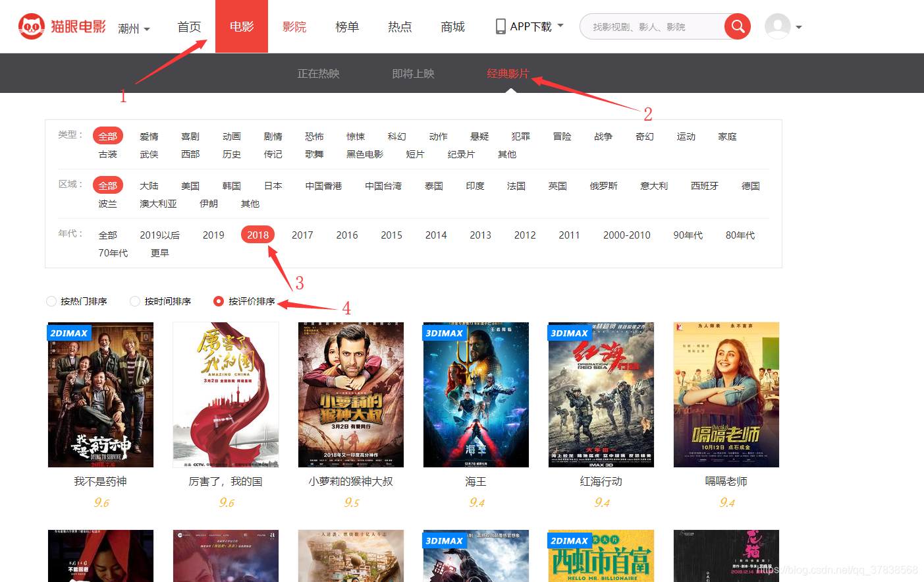Switch to the 正在热映 sub-tab
This screenshot has width=924, height=582.
tap(318, 74)
